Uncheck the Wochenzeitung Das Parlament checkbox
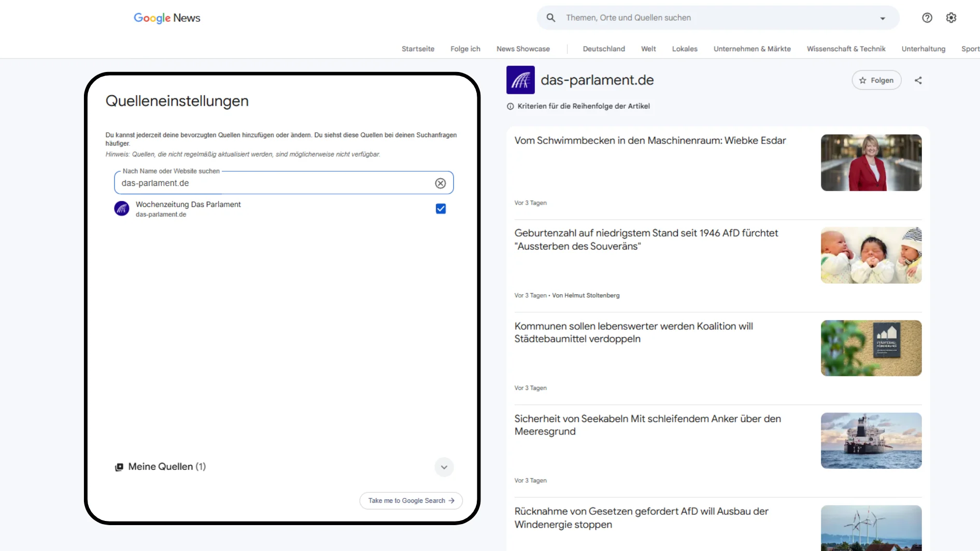 pos(441,209)
